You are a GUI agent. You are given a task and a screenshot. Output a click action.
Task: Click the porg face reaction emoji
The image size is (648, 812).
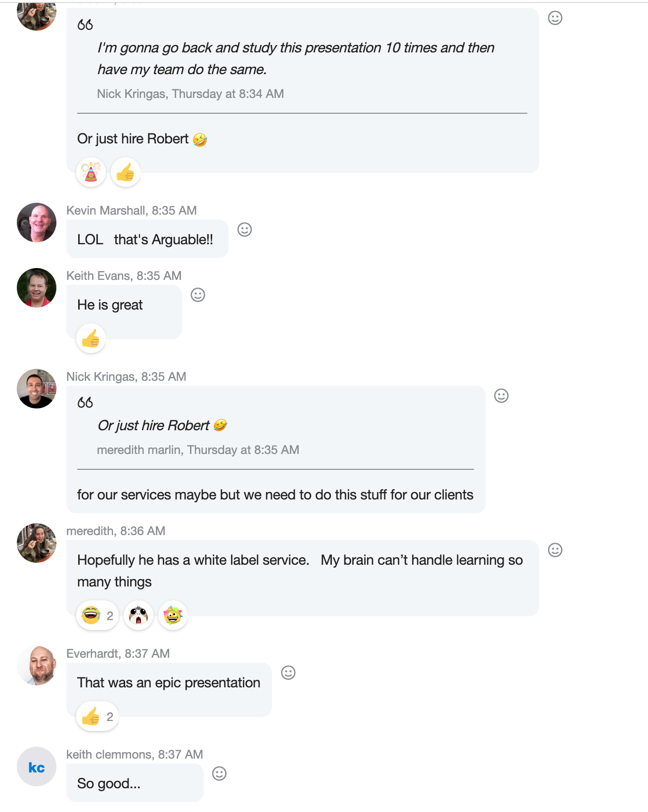pos(139,616)
